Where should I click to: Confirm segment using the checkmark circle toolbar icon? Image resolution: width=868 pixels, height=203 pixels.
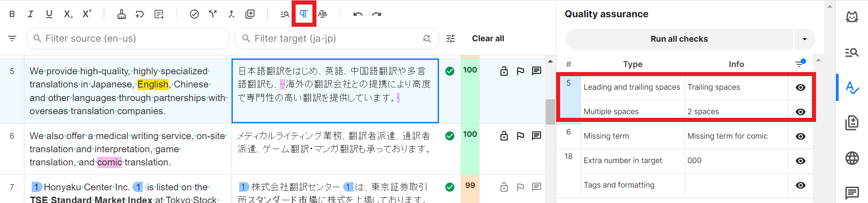click(x=194, y=14)
